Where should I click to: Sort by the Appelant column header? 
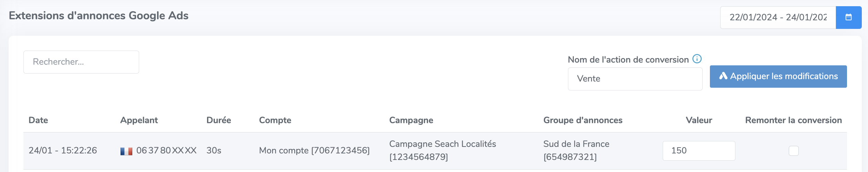pyautogui.click(x=139, y=120)
